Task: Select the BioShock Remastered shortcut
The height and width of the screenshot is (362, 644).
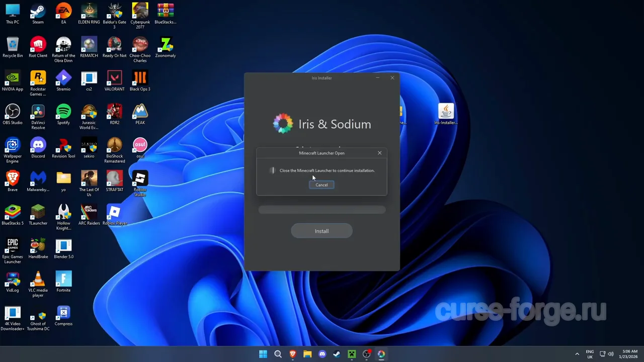Action: click(x=115, y=151)
